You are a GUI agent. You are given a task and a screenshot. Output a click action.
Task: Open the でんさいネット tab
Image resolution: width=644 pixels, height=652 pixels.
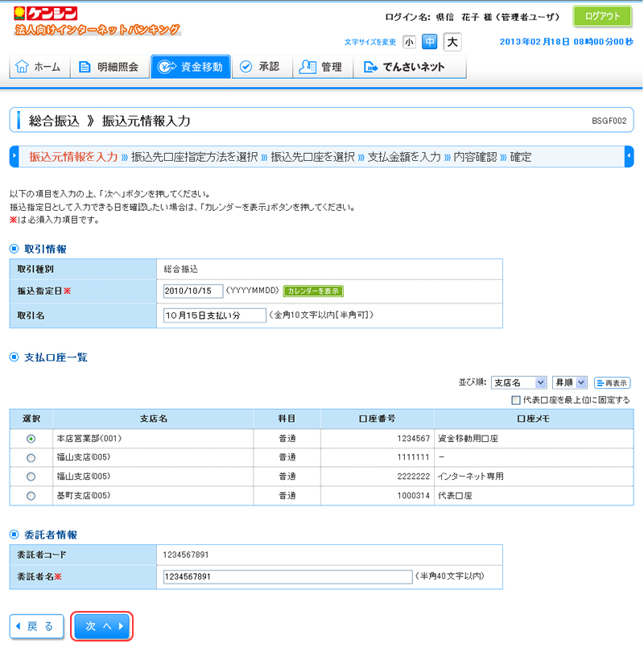coord(404,67)
